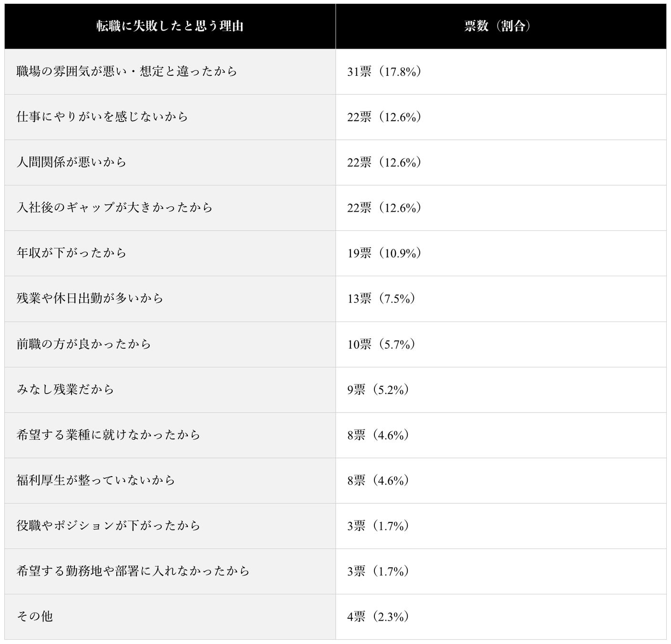The image size is (671, 644).
Task: Select the 13票（7.5%） value cell
Action: [382, 299]
